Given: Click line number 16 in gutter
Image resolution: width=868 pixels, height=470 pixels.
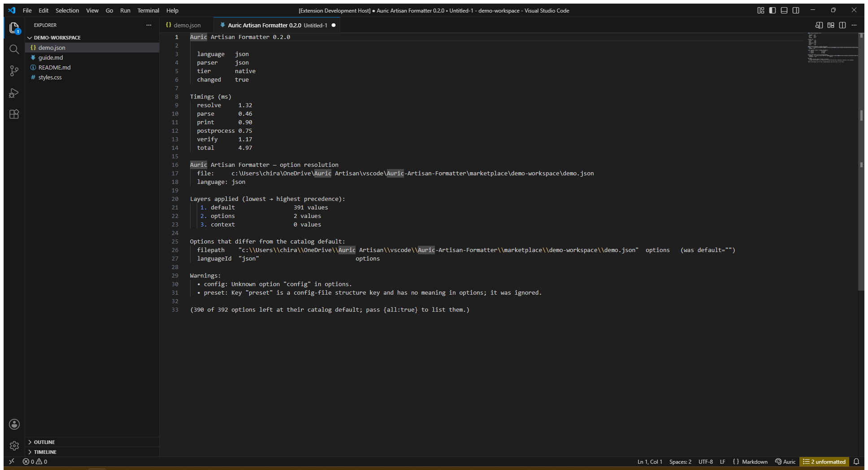Looking at the screenshot, I should 175,165.
